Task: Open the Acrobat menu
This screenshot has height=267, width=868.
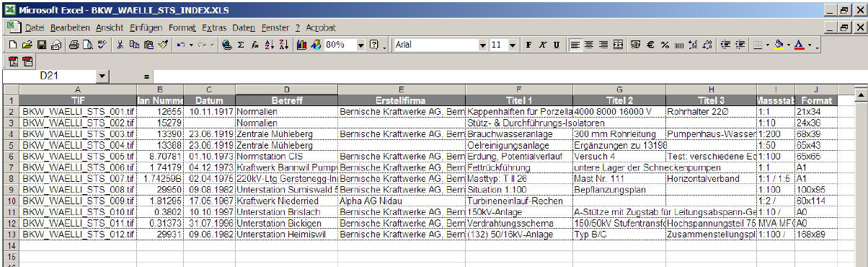Action: 321,27
